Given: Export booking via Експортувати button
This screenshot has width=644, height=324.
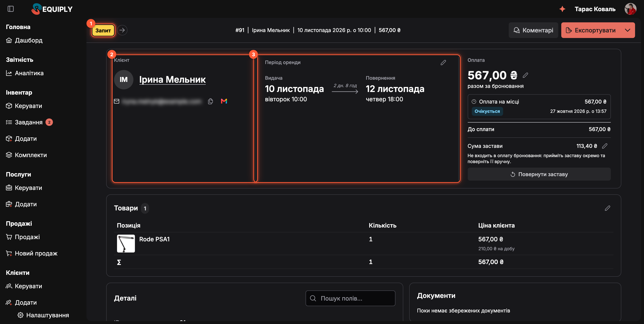Looking at the screenshot, I should (x=591, y=30).
